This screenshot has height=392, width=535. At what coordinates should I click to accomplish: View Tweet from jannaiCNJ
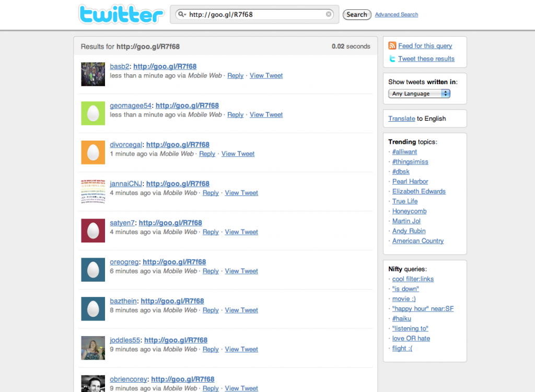(x=241, y=193)
